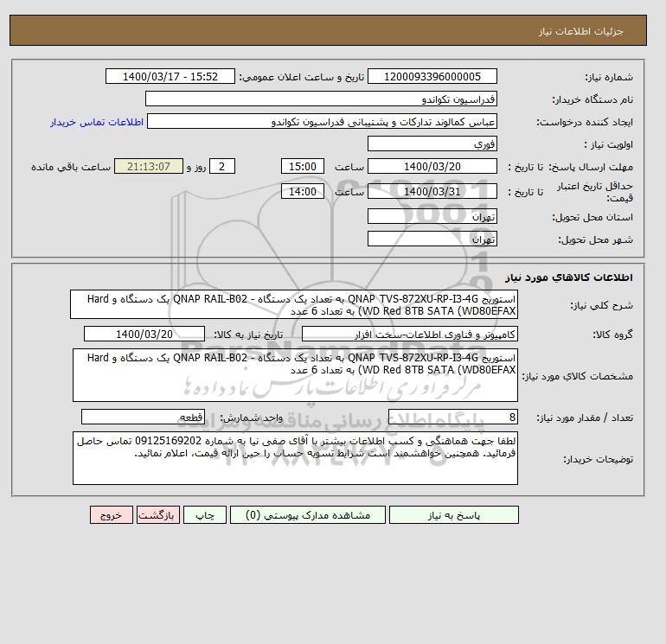666x644 pixels.
Task: Click the label 'استان محل تحویل:'
Action: pyautogui.click(x=592, y=217)
